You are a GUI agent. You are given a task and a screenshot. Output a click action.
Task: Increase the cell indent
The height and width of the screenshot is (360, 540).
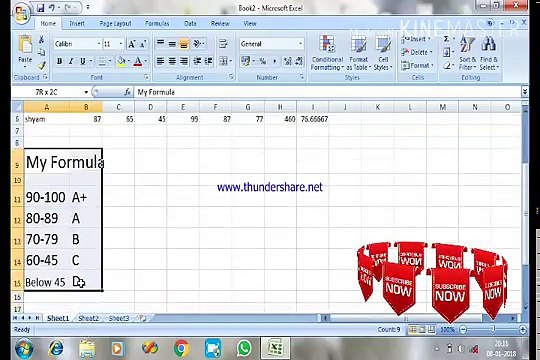point(208,61)
